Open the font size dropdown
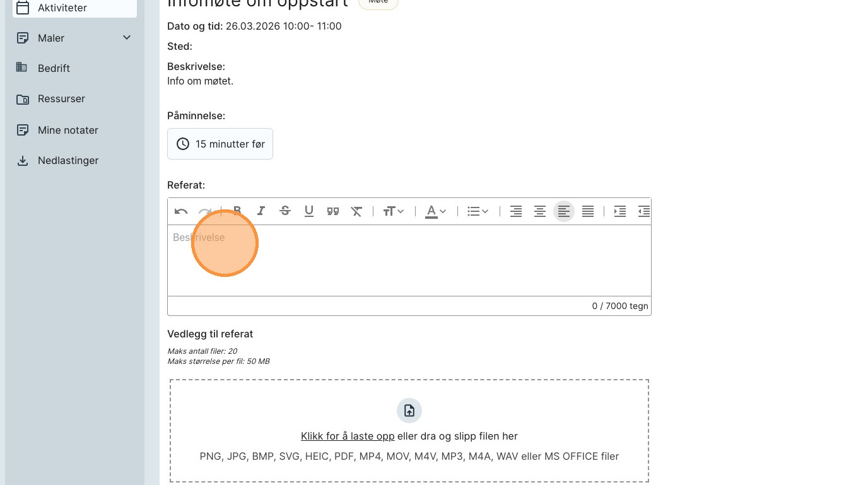This screenshot has height=485, width=868. coord(394,211)
